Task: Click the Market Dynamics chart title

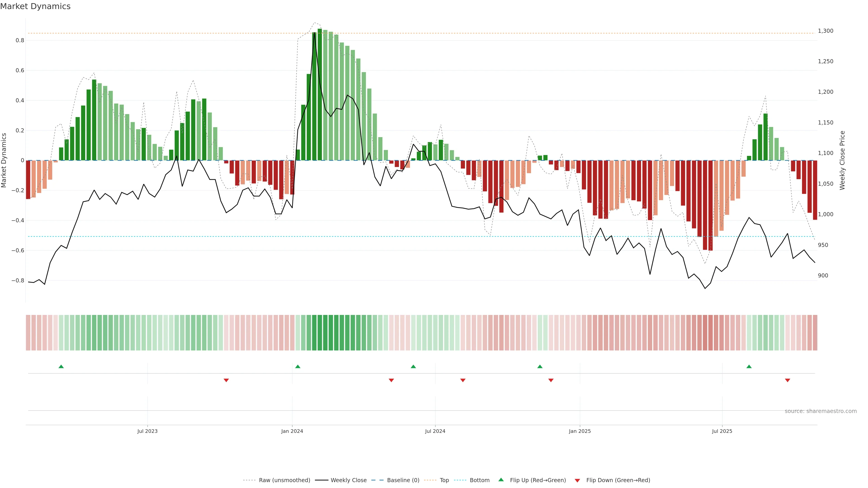Action: click(35, 6)
